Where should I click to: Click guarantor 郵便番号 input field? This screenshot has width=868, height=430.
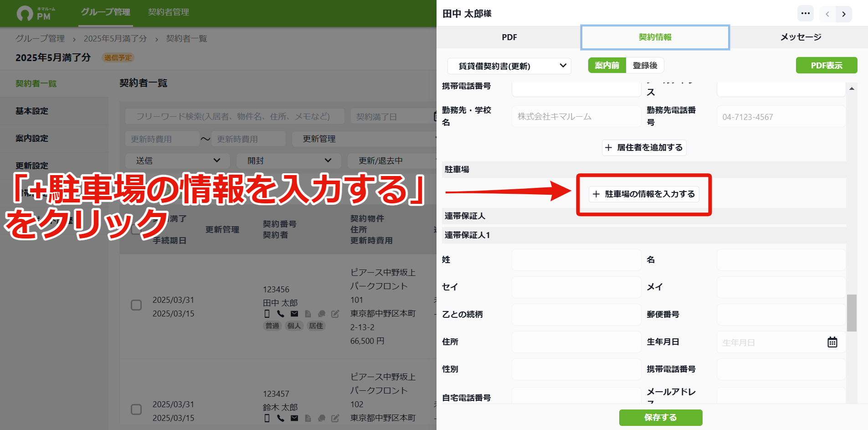(781, 315)
